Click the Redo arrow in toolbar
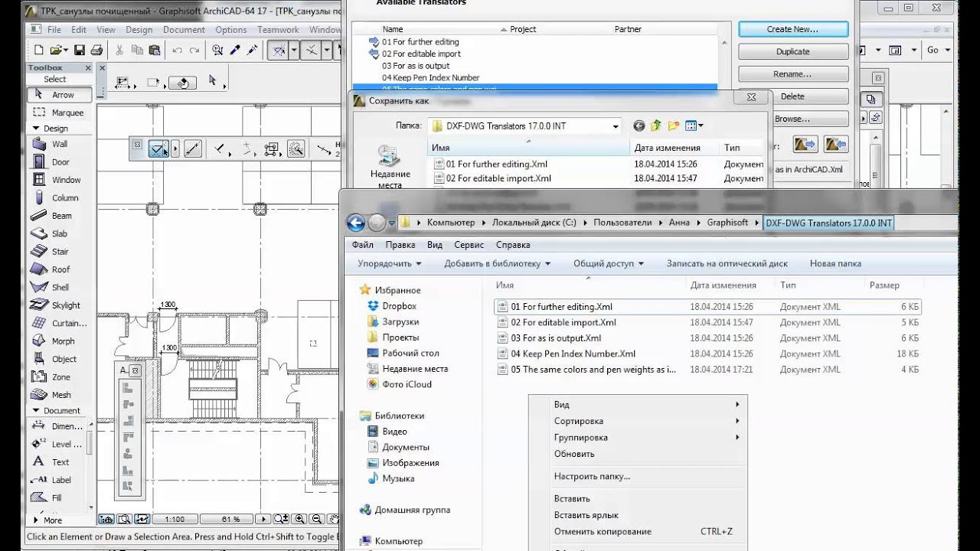 [194, 51]
